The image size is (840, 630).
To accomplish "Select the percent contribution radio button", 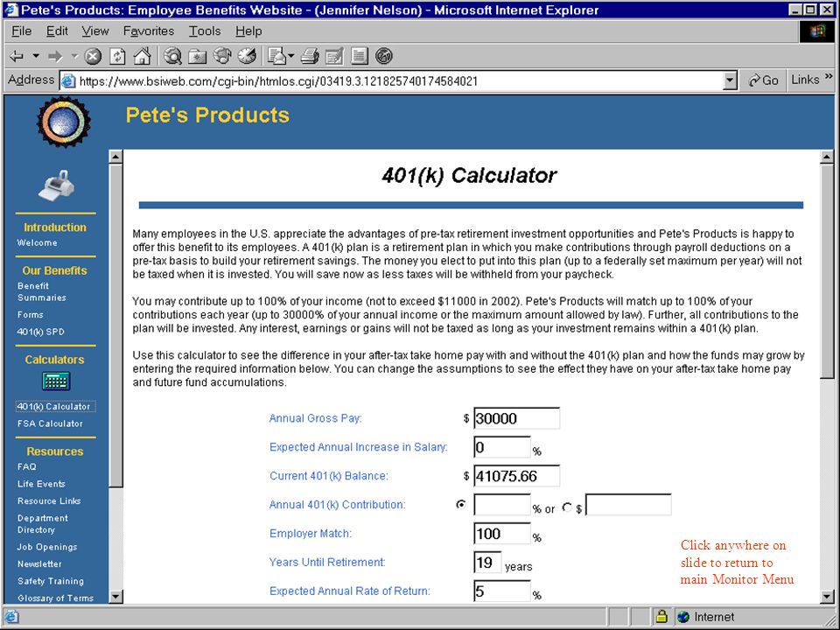I will (461, 504).
